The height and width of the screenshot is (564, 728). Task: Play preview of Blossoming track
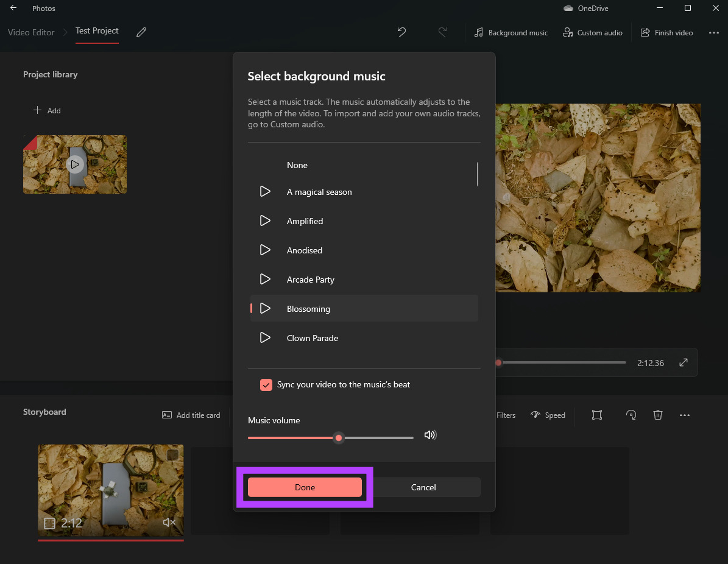click(x=265, y=309)
